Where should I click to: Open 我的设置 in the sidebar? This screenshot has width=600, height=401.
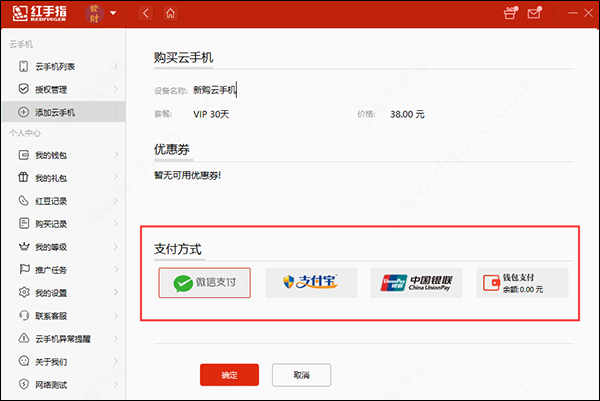64,292
